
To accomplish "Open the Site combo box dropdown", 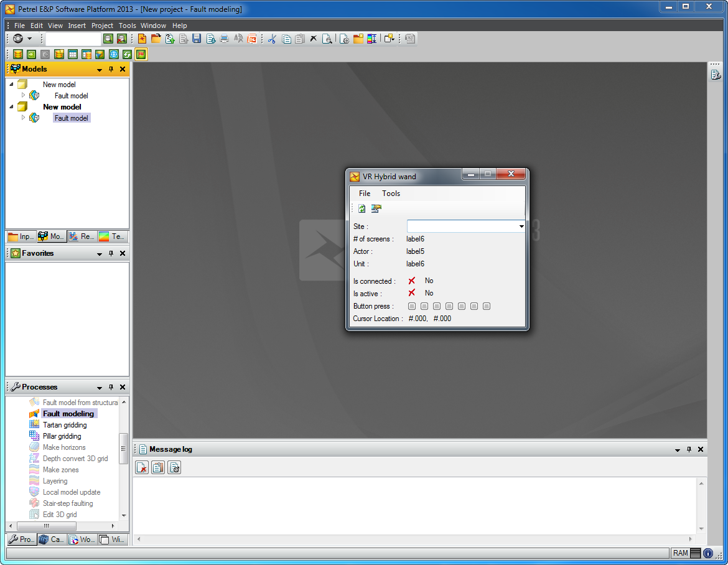I will pos(521,226).
